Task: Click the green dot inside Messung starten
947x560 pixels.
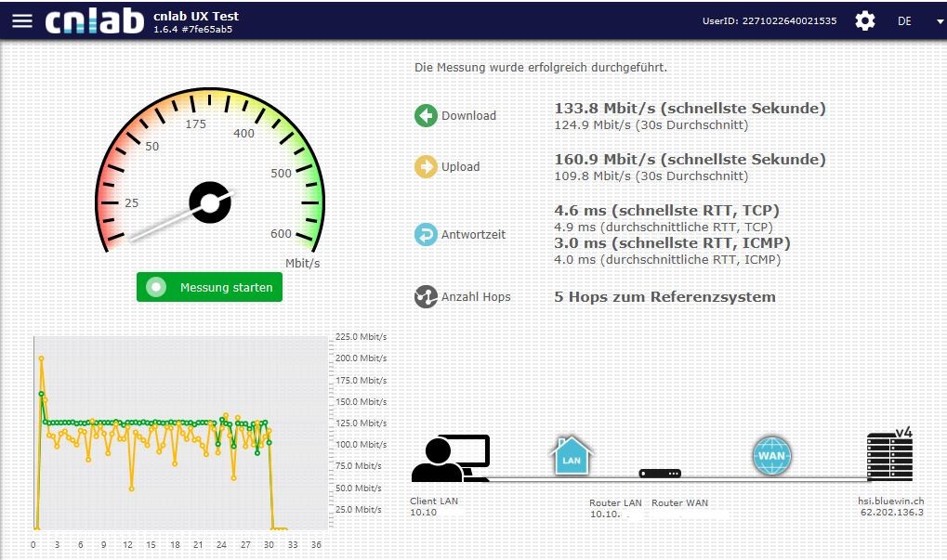Action: tap(158, 287)
